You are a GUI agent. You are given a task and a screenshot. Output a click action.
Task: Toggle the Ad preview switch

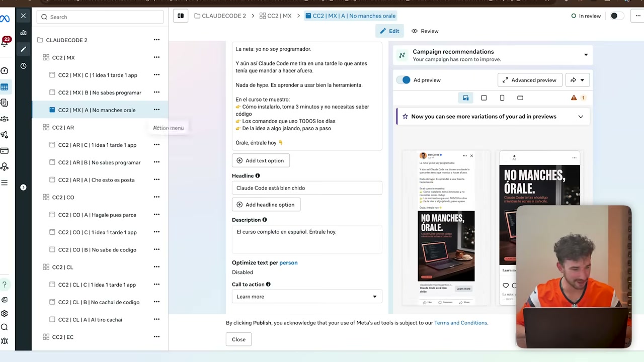click(x=404, y=80)
